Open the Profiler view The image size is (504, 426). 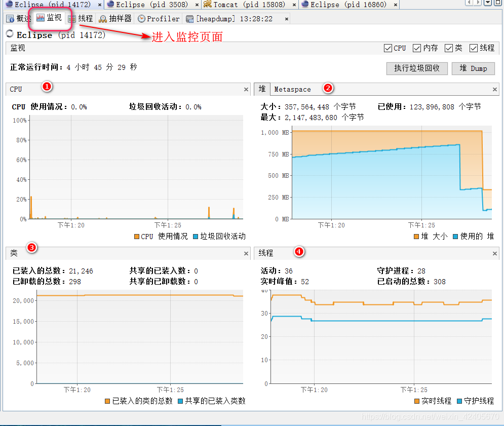[x=159, y=19]
